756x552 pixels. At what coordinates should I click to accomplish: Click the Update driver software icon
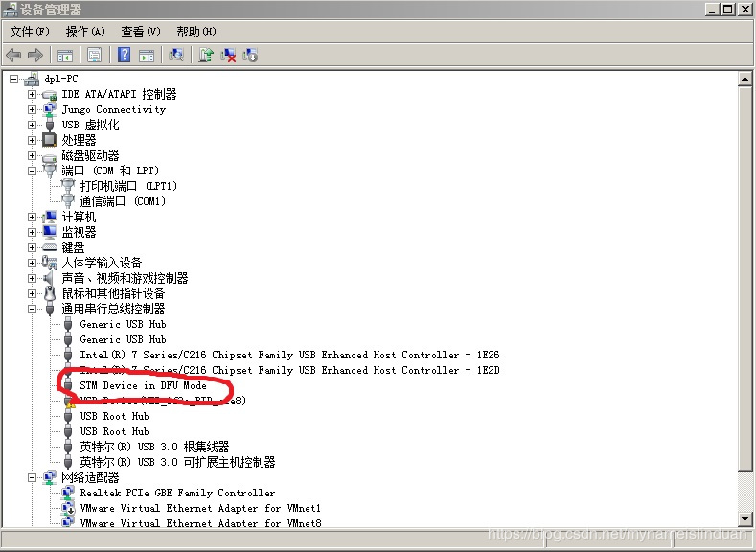(x=206, y=55)
